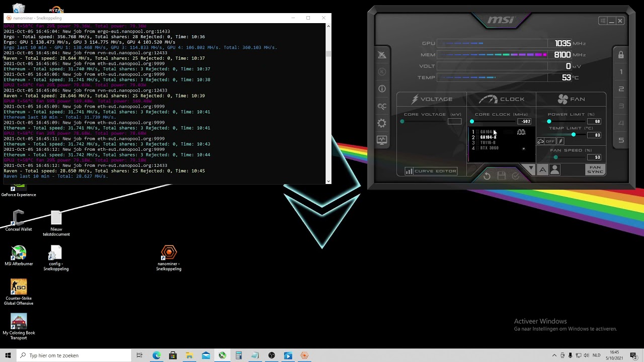The height and width of the screenshot is (362, 644).
Task: Reset settings to default in Afterburner
Action: tap(487, 176)
